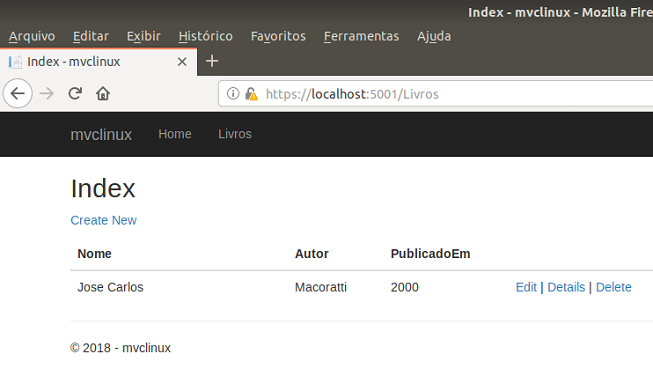Open the Favoritos menu
The width and height of the screenshot is (653, 391).
click(278, 36)
